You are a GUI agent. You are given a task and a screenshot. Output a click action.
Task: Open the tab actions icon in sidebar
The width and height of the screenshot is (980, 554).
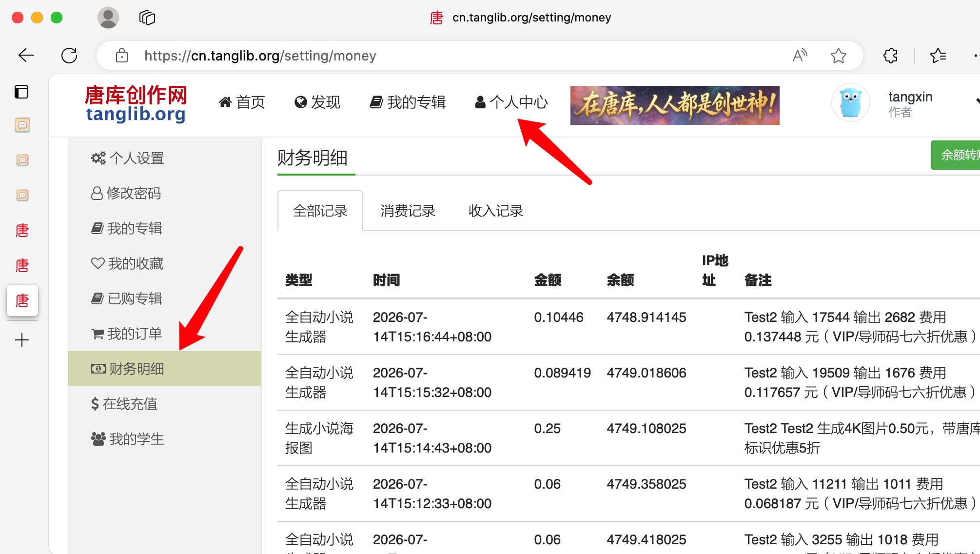click(x=21, y=92)
